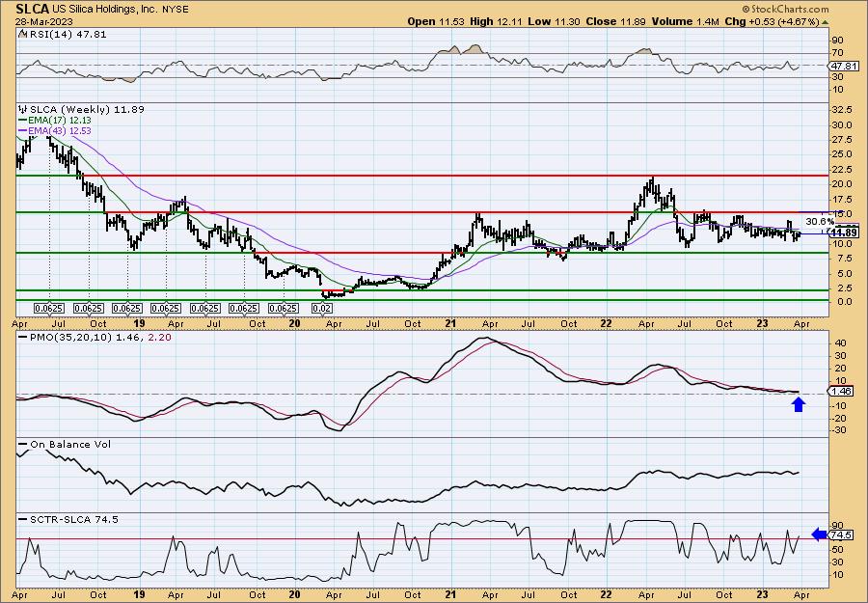This screenshot has height=603, width=868.
Task: Click the Close 11.89 header value
Action: [615, 21]
